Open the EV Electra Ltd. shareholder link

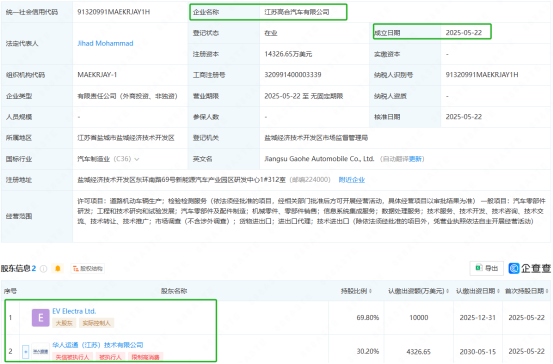pos(74,311)
